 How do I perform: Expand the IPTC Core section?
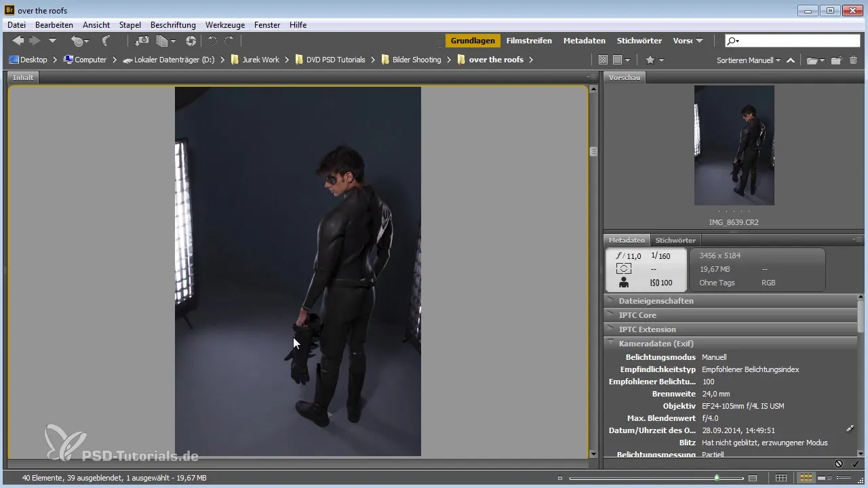coord(637,315)
